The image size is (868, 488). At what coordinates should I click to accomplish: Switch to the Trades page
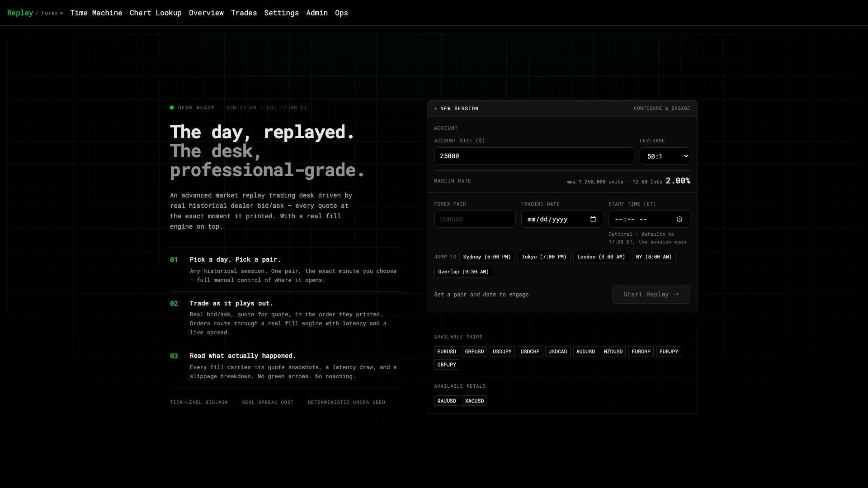tap(244, 13)
